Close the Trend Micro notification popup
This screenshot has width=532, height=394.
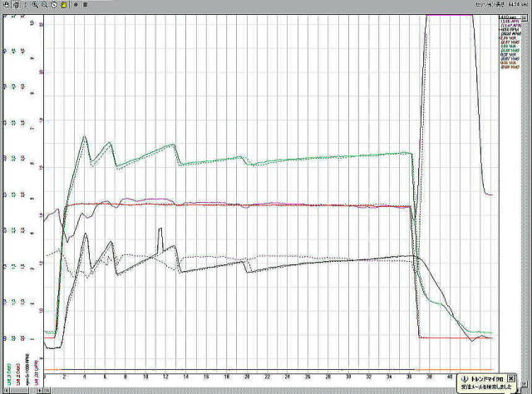[511, 378]
